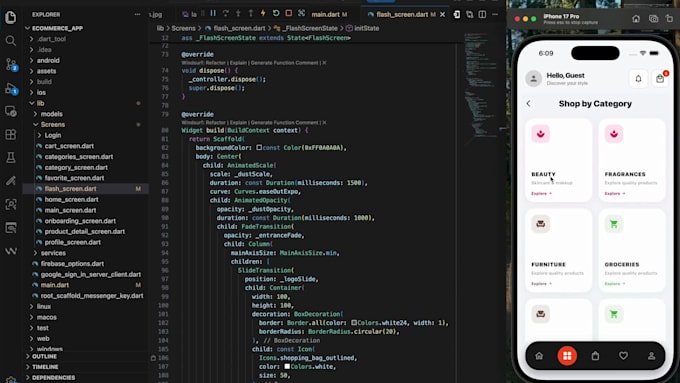680x383 pixels.
Task: Click the green debug Restart icon
Action: click(x=276, y=13)
